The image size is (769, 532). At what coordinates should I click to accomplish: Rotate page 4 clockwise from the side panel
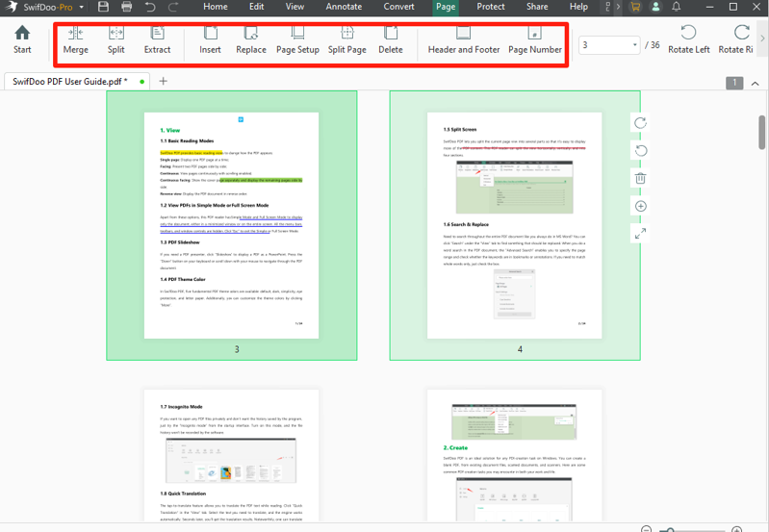click(640, 123)
